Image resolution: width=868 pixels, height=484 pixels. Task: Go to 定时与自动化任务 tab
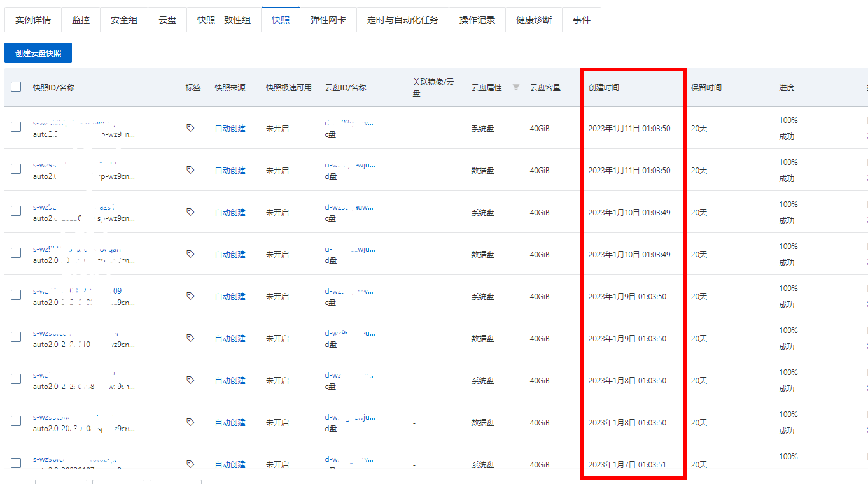click(403, 20)
